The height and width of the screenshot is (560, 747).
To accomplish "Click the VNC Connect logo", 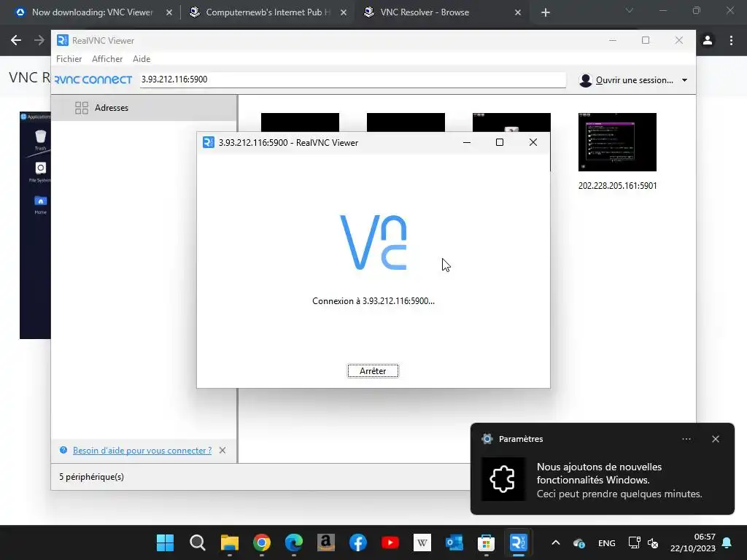I will coord(93,79).
